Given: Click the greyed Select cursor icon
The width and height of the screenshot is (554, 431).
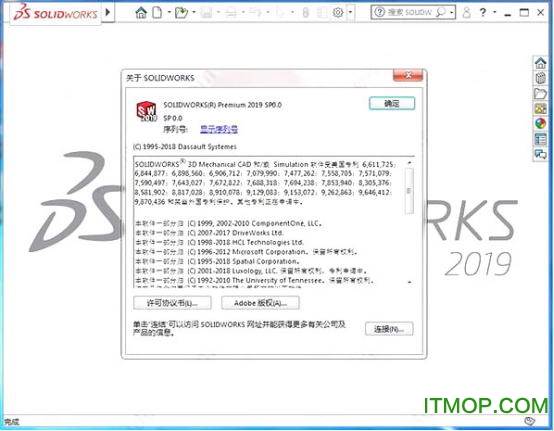Looking at the screenshot, I should pyautogui.click(x=281, y=13).
